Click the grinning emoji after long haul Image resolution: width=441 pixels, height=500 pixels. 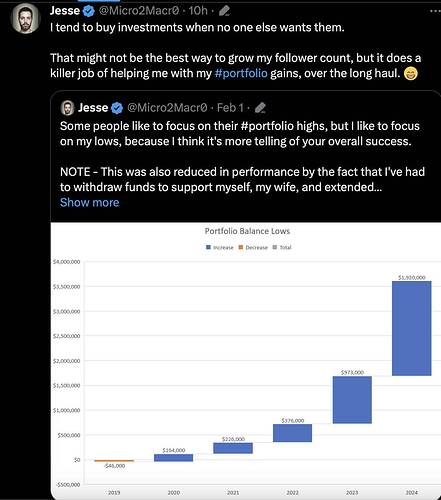coord(411,73)
